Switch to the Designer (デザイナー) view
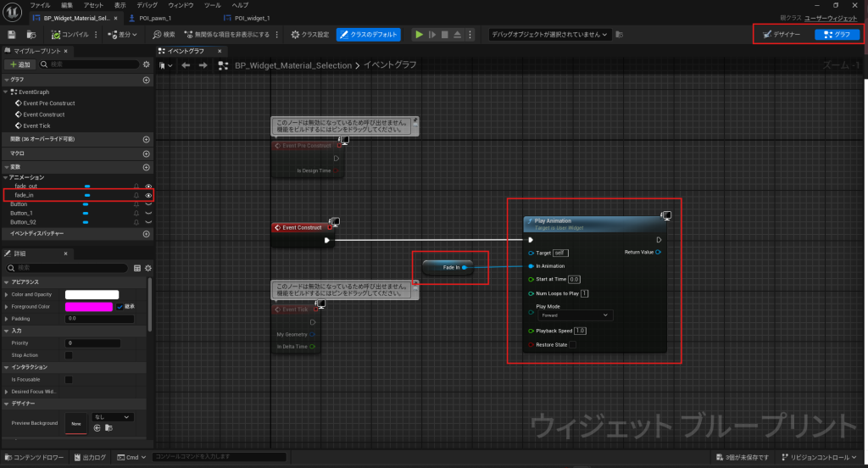Viewport: 868px width, 468px height. point(783,35)
